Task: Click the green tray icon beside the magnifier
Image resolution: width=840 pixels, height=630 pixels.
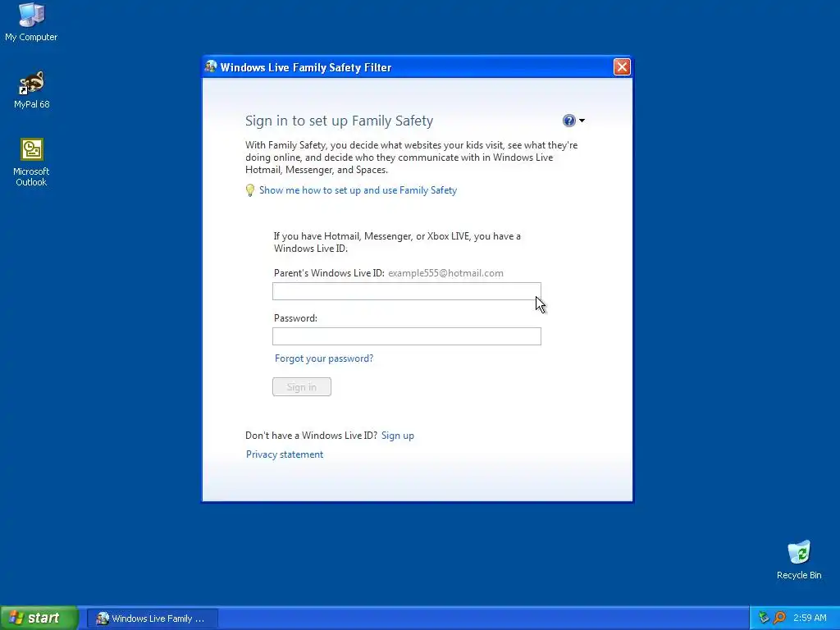Action: [x=764, y=618]
